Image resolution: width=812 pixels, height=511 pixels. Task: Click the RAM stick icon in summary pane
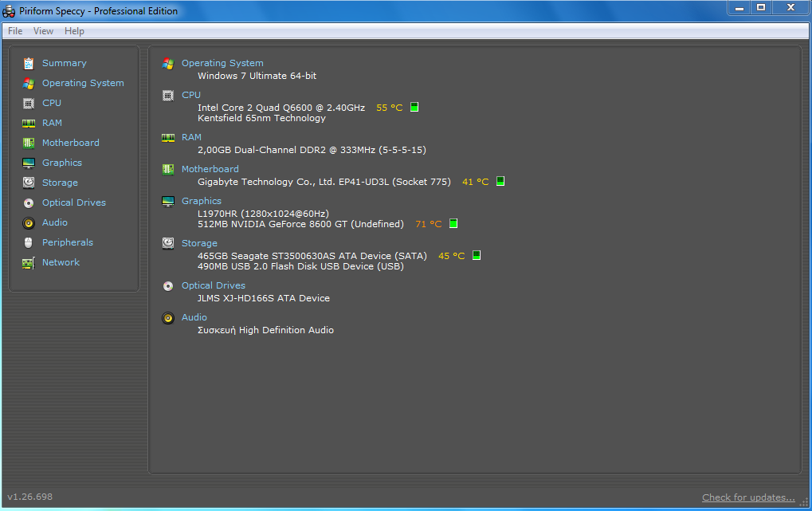168,137
